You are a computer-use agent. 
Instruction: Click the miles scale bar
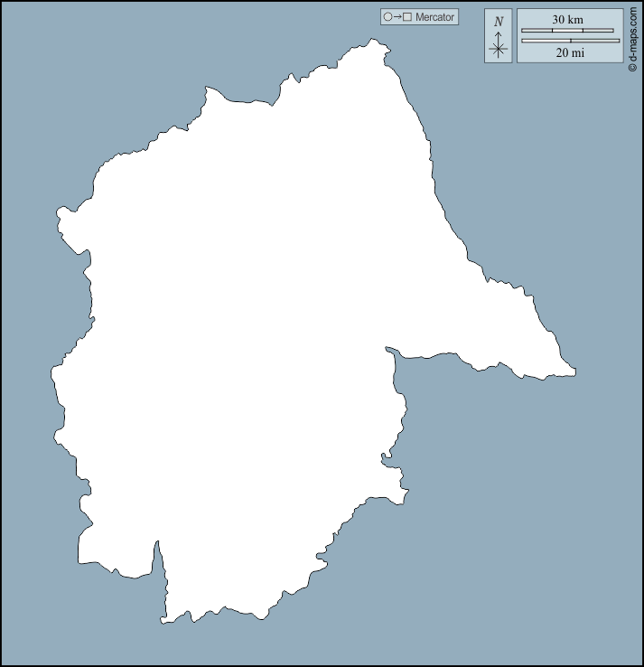point(571,41)
